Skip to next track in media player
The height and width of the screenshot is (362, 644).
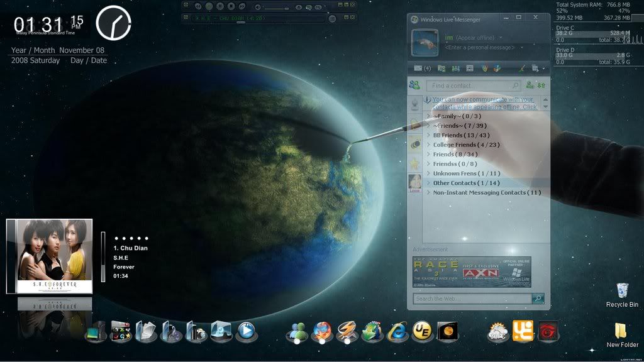coord(242,6)
